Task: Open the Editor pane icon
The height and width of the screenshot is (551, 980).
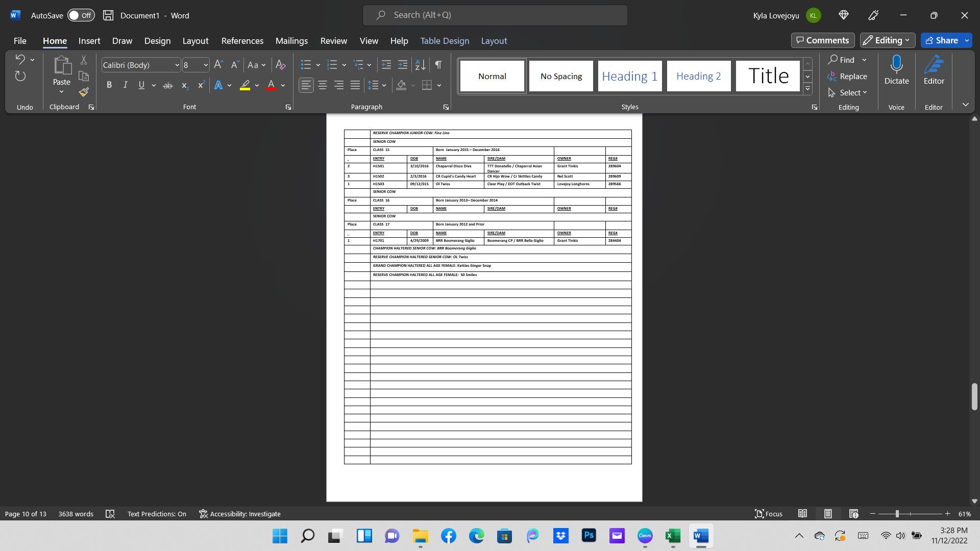Action: click(934, 70)
